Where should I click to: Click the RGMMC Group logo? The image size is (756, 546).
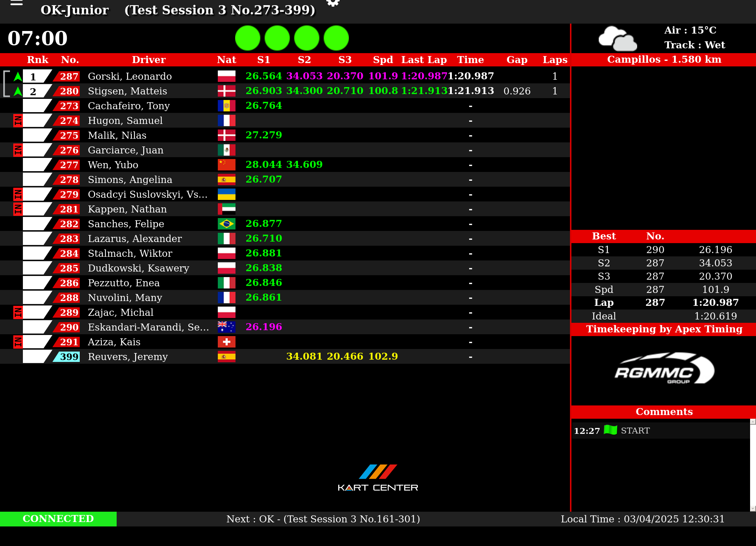[x=664, y=369]
